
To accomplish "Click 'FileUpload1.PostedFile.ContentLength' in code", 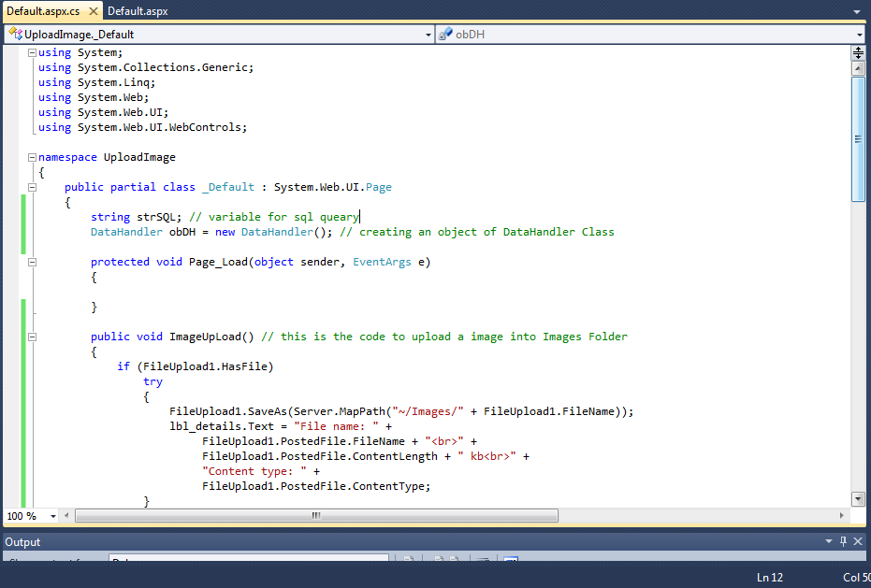I will [320, 456].
